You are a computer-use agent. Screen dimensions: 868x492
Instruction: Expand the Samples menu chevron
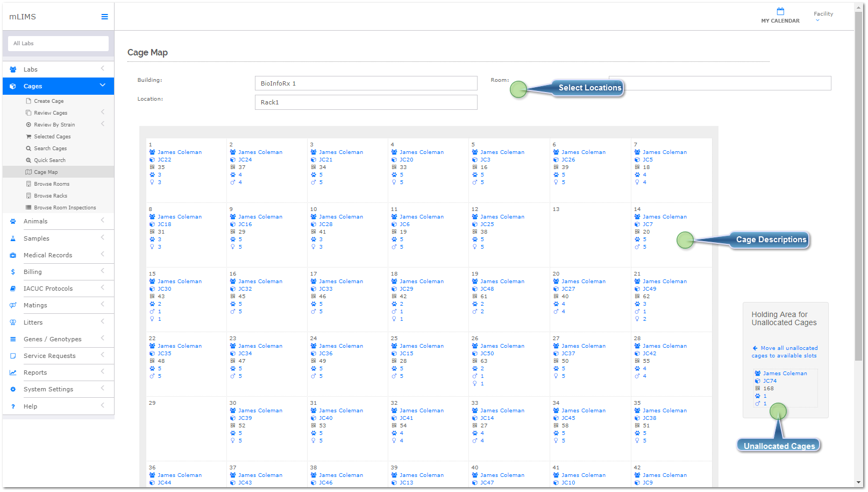pos(103,237)
